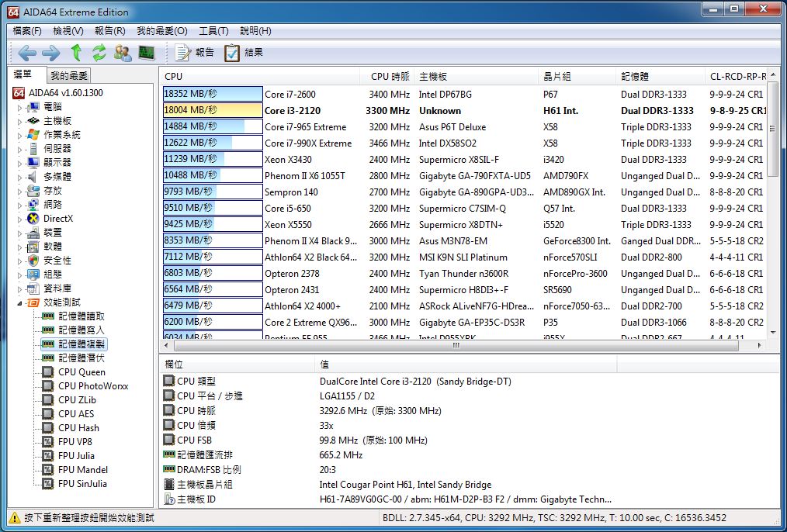This screenshot has width=787, height=532.
Task: Open the 檢視(V) menu
Action: point(68,31)
